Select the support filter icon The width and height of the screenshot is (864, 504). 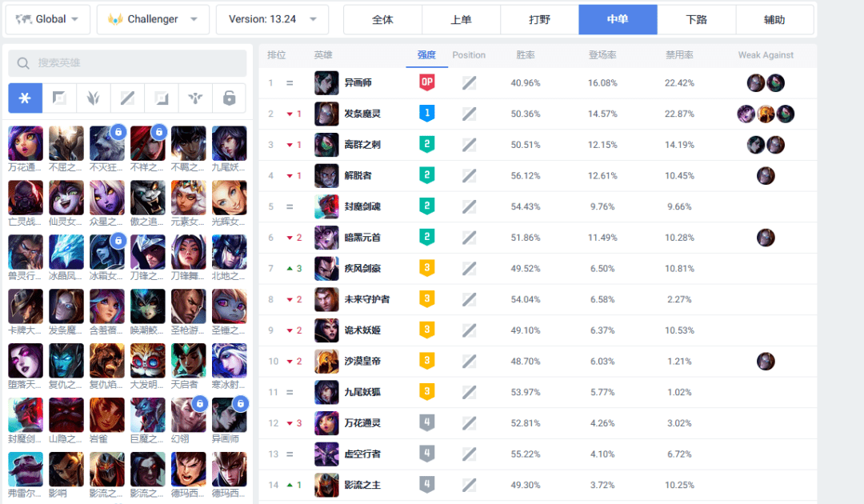(x=195, y=98)
